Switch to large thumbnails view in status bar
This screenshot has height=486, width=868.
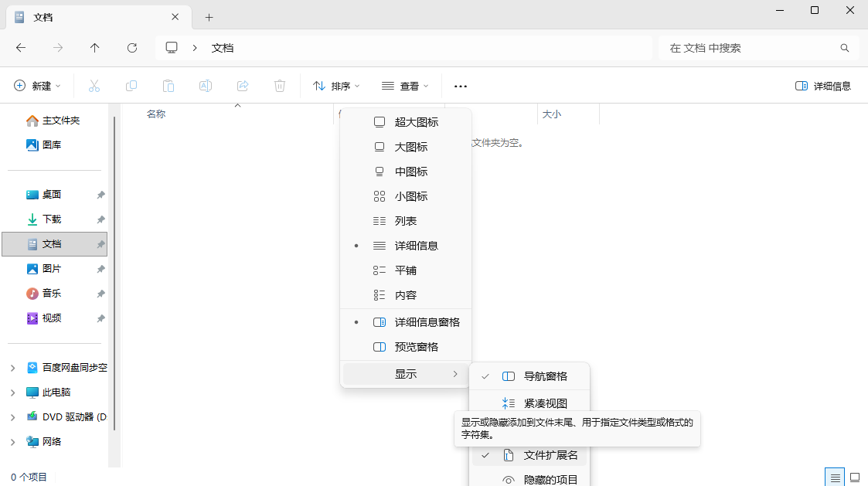(x=855, y=478)
